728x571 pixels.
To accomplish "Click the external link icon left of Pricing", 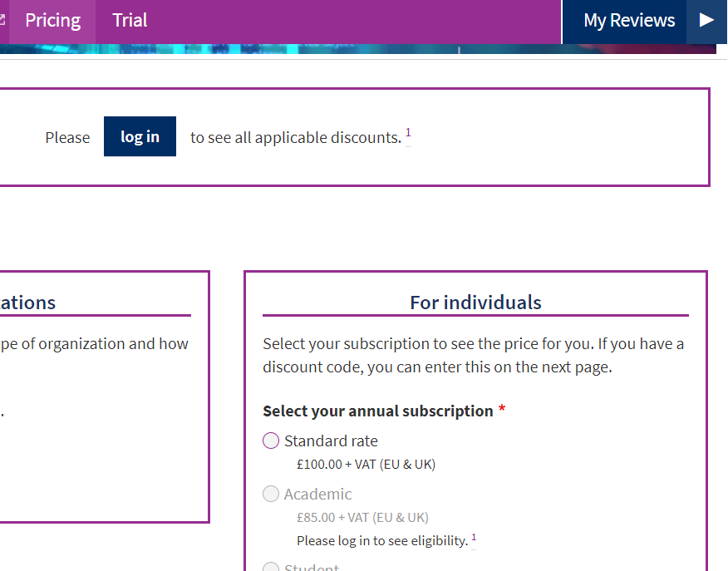I will (2, 19).
